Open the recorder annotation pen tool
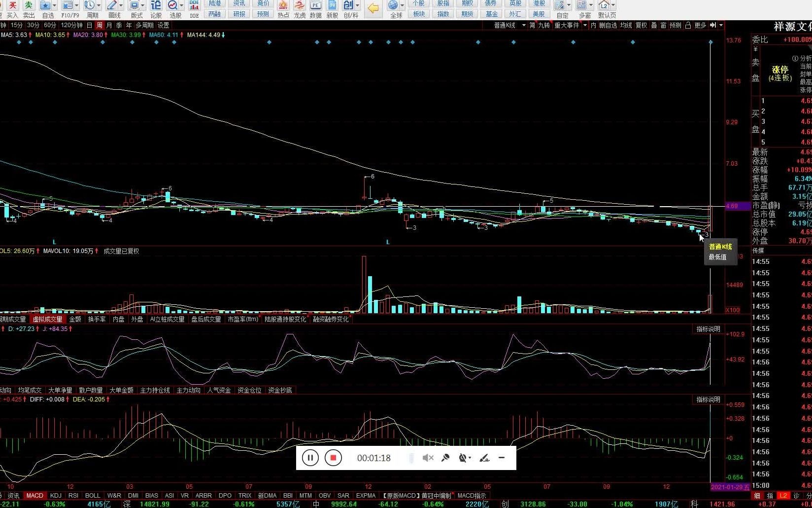 (484, 458)
